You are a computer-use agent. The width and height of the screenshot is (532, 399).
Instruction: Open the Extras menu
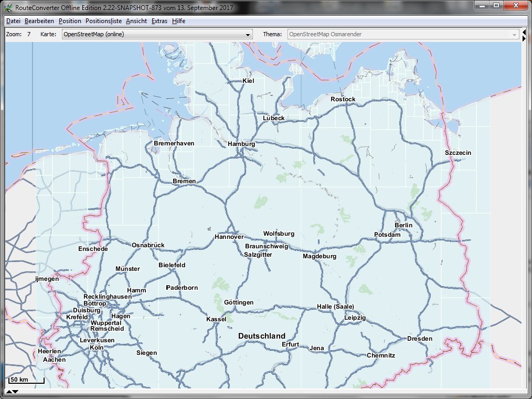click(x=159, y=21)
